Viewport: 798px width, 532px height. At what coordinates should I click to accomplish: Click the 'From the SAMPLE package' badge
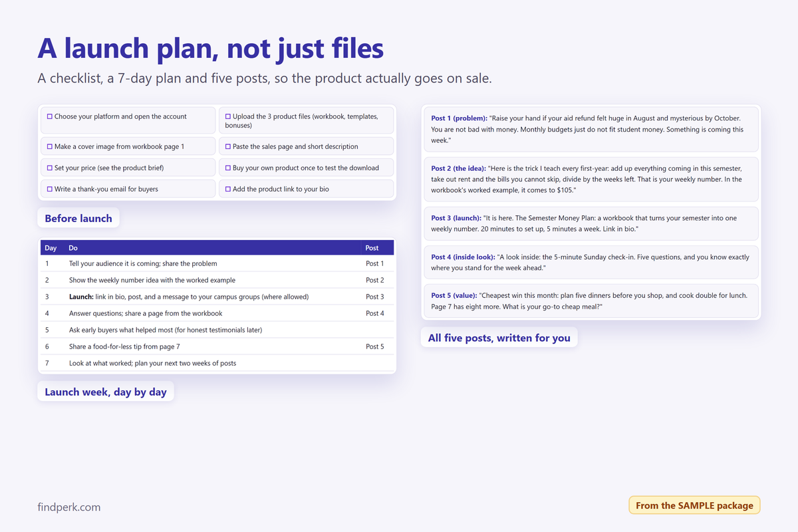[x=694, y=505]
